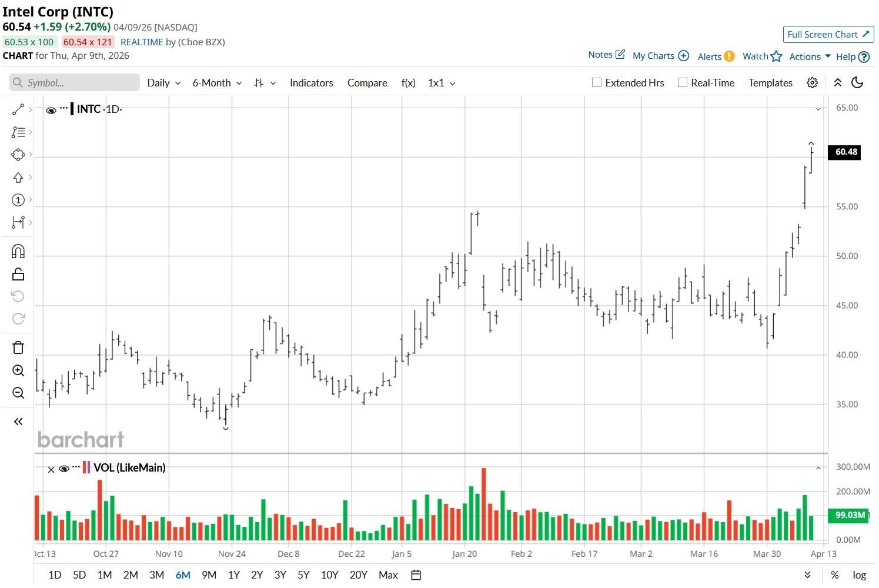Open the calendar date range picker
Viewport: 879px width, 588px height.
click(x=416, y=575)
